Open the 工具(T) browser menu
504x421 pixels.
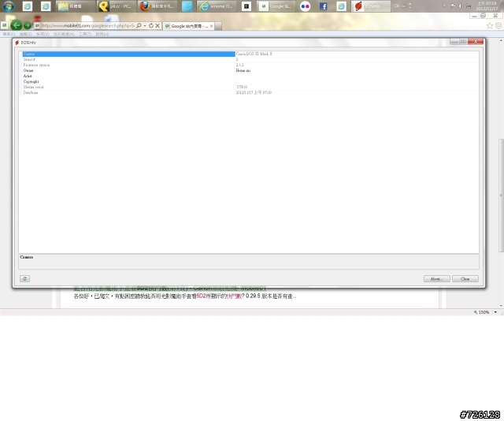(x=85, y=34)
